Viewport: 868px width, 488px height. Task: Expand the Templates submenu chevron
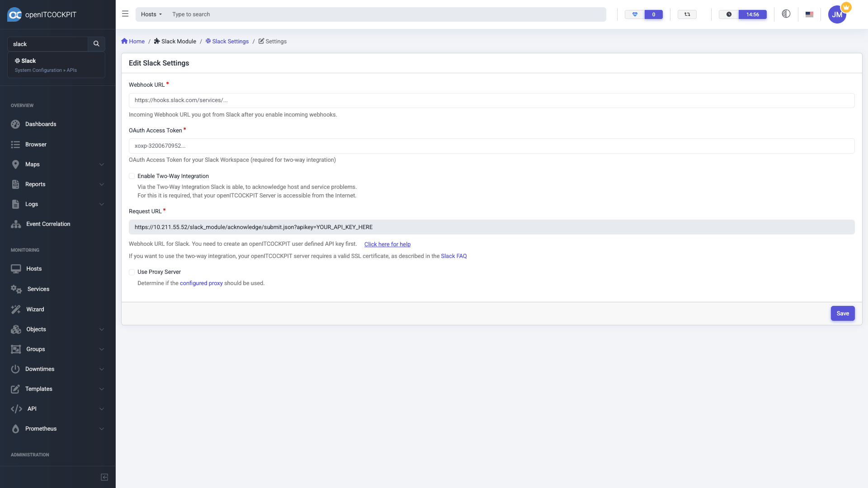[x=102, y=389]
